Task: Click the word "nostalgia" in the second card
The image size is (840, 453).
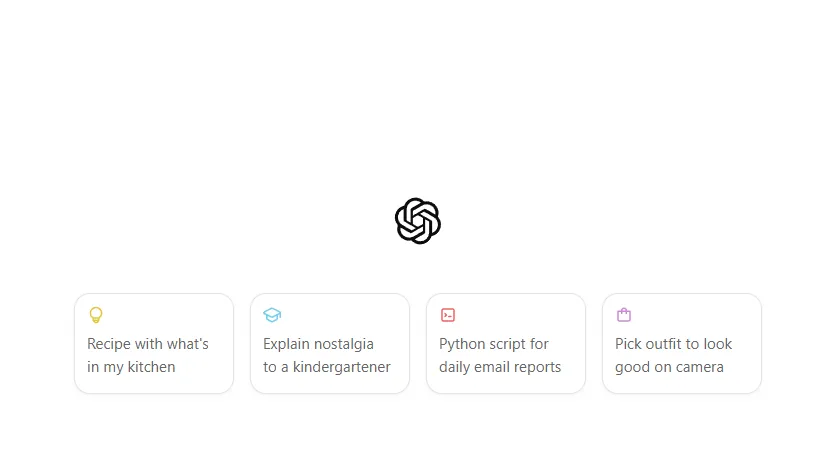Action: coord(344,344)
